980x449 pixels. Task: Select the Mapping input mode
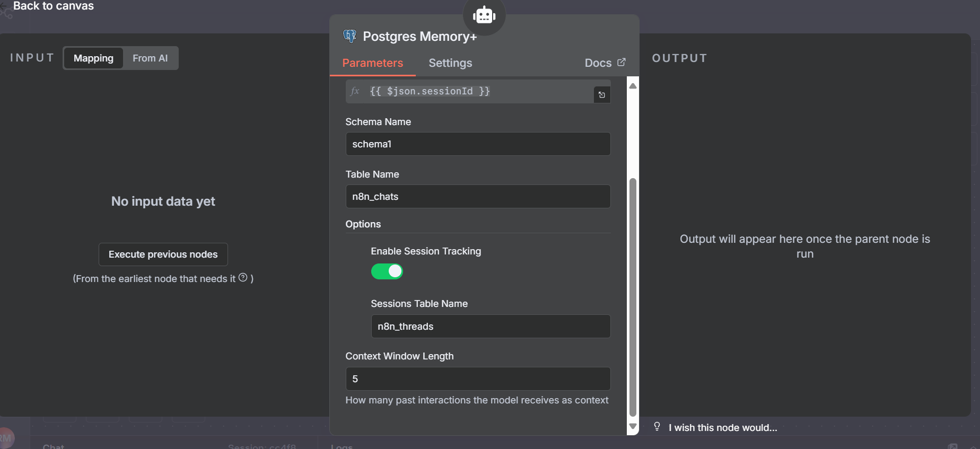pos(93,58)
